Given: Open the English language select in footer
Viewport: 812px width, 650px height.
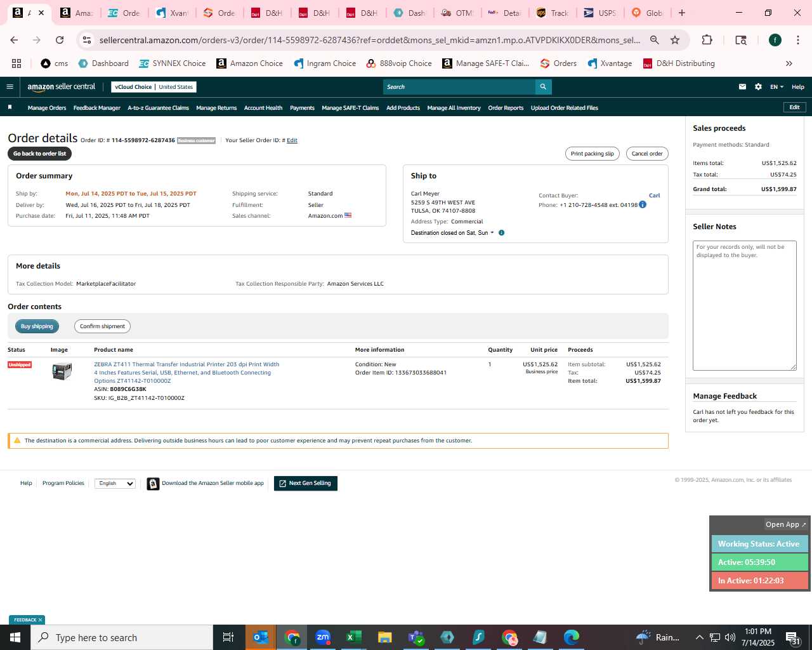Looking at the screenshot, I should click(x=115, y=484).
